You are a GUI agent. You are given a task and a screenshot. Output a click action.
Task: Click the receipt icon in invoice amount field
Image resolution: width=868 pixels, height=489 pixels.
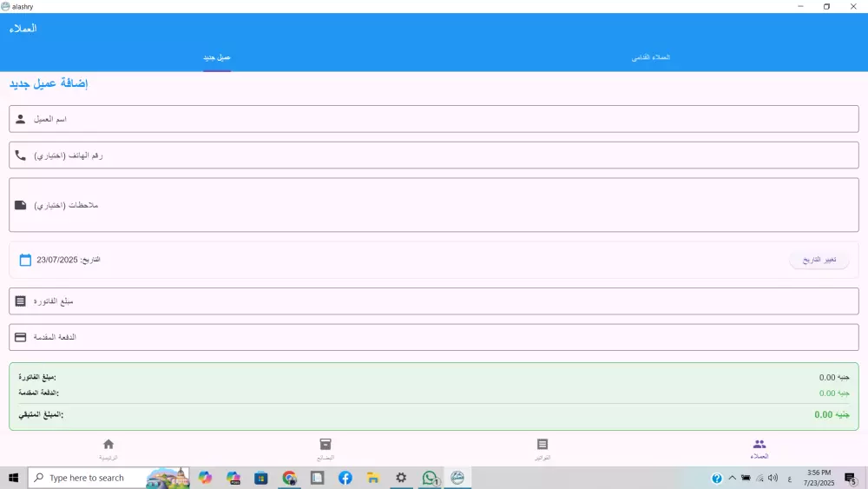click(21, 301)
